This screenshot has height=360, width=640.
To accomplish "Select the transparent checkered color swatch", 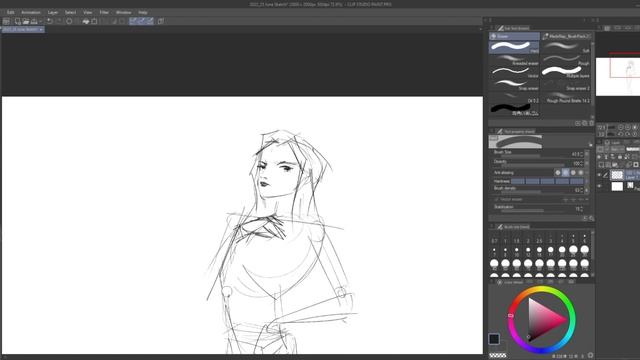I will coord(498,356).
